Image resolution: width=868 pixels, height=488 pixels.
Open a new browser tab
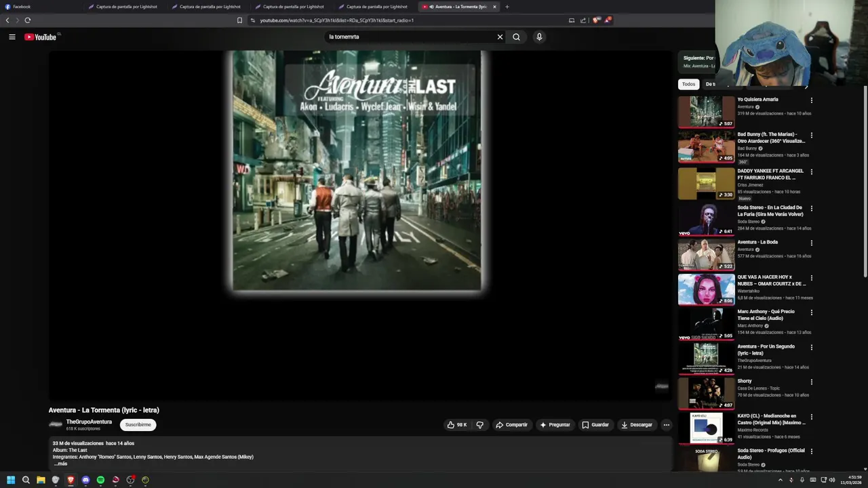point(507,7)
